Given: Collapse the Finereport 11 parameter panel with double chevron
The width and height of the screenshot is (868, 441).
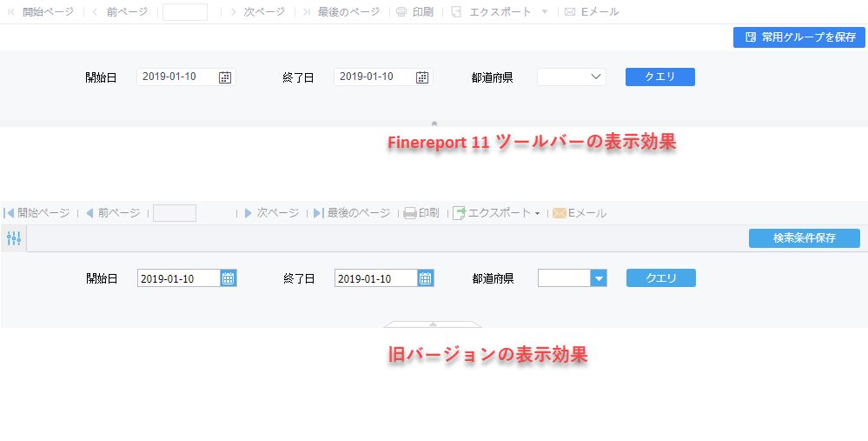Looking at the screenshot, I should point(434,124).
